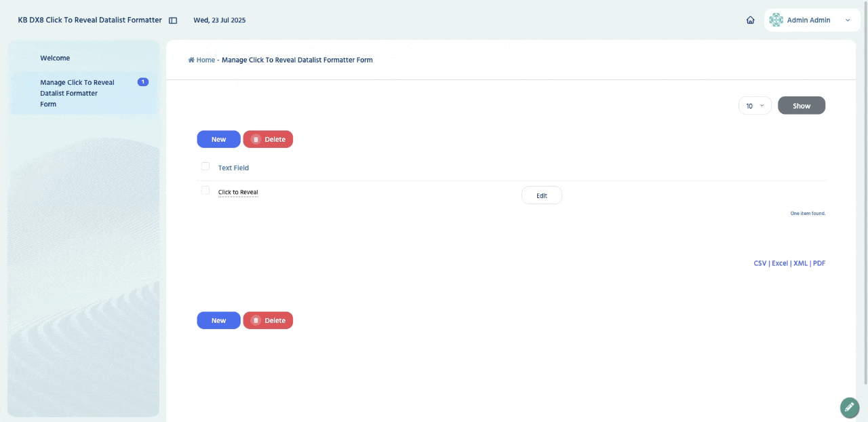The width and height of the screenshot is (868, 422).
Task: Click the notification badge showing 1
Action: pos(143,82)
